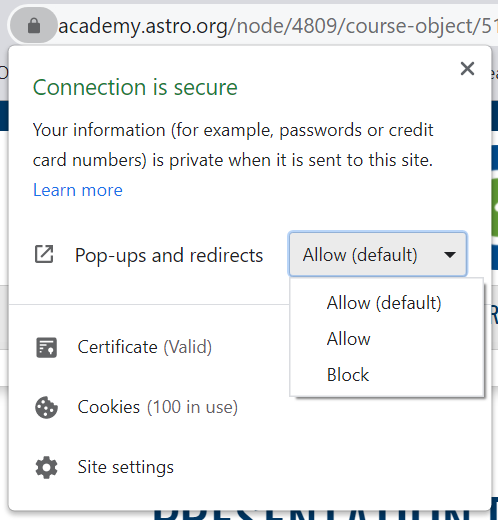This screenshot has width=498, height=520.
Task: Open the Certificate (Valid) details
Action: tap(145, 347)
